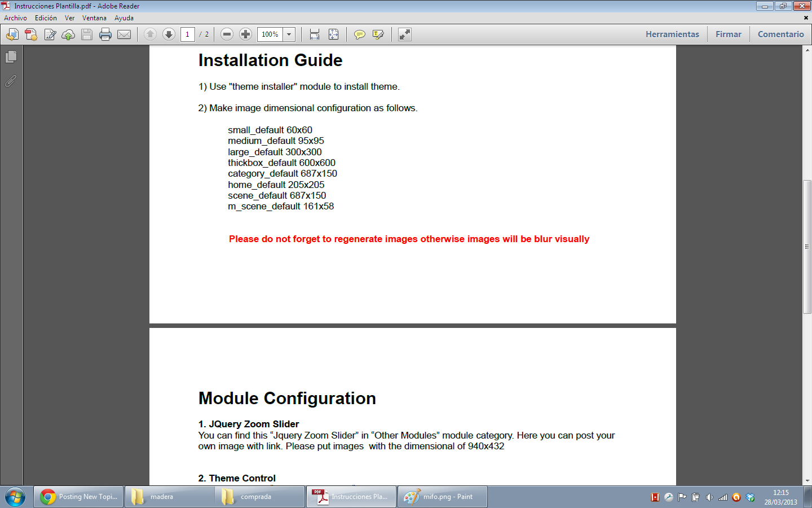Open the madera folder taskbar item

pyautogui.click(x=169, y=497)
